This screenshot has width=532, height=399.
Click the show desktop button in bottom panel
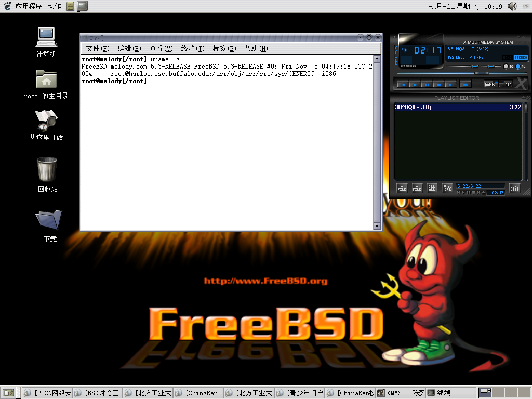coord(8,393)
